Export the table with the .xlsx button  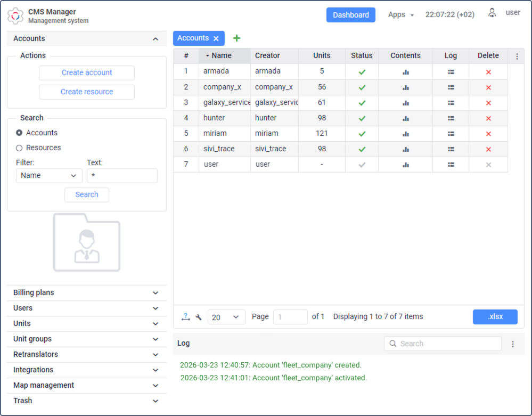point(495,316)
